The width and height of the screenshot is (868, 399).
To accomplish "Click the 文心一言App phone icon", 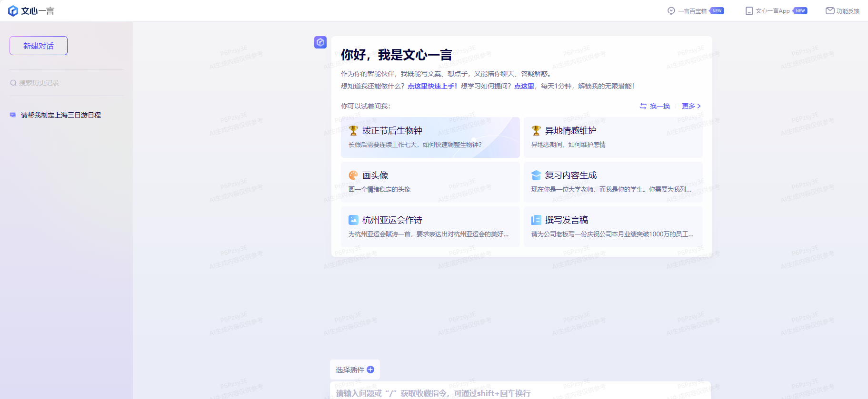I will coord(749,11).
